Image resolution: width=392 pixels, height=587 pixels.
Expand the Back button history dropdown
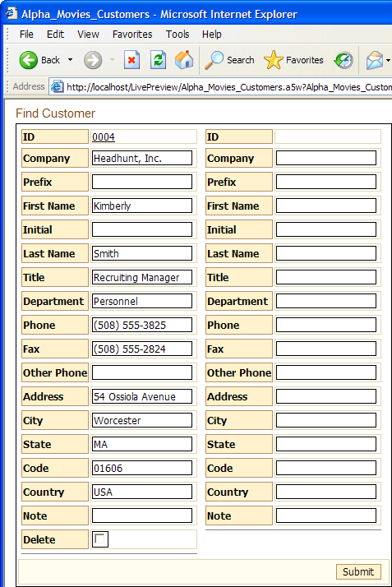(x=70, y=60)
